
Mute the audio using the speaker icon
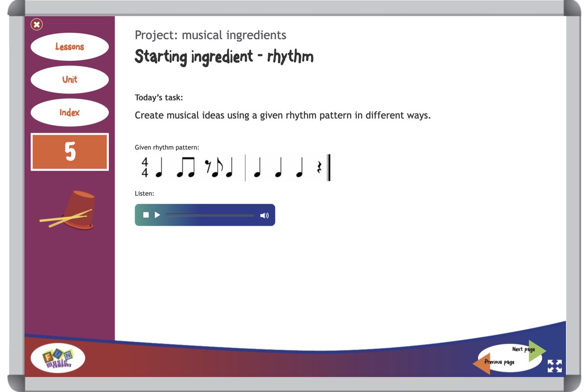[x=264, y=215]
